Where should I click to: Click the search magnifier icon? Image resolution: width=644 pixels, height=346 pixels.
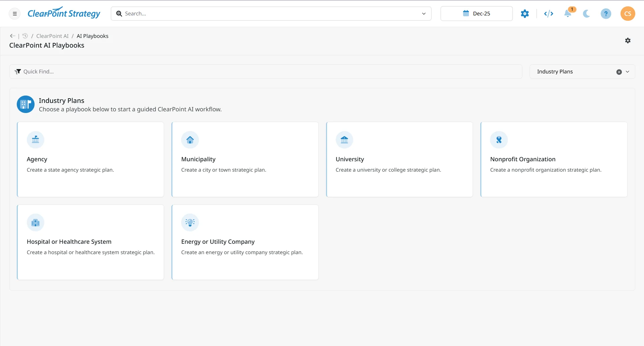119,14
